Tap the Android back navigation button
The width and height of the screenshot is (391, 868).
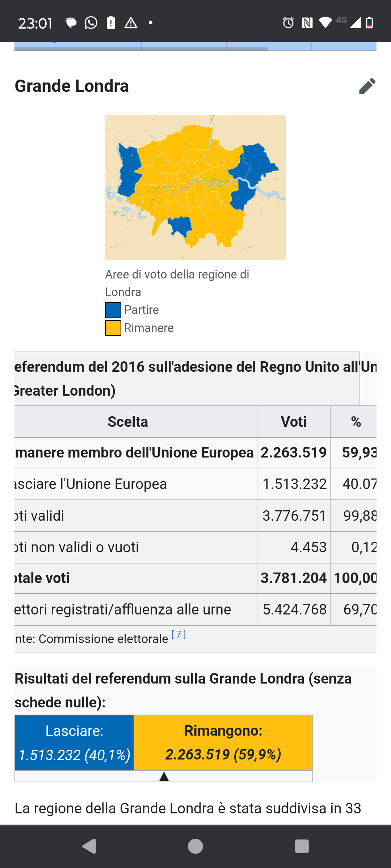(x=89, y=846)
